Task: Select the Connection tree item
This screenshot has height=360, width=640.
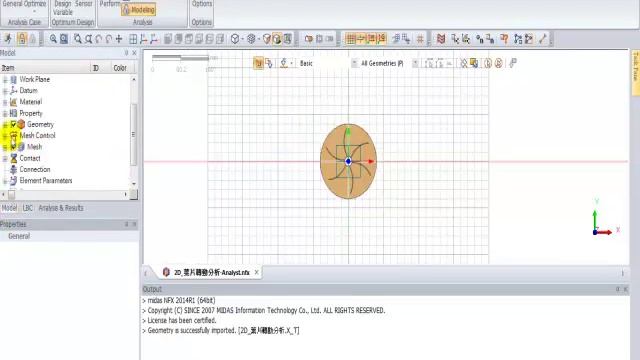Action: click(35, 169)
